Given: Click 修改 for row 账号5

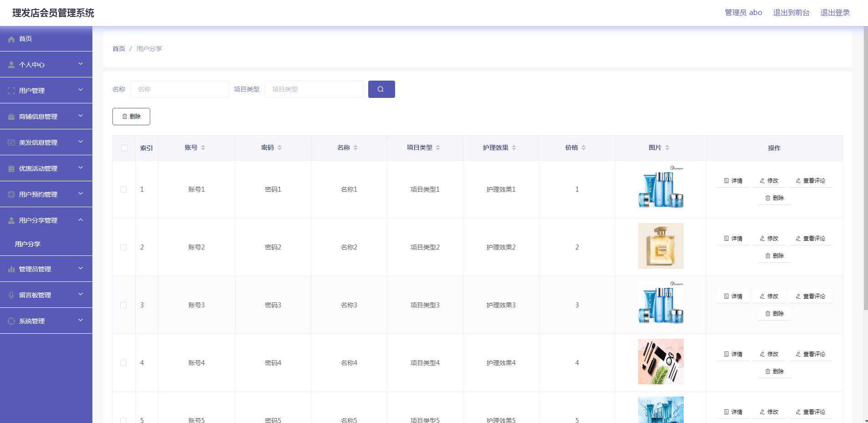Looking at the screenshot, I should pos(769,412).
